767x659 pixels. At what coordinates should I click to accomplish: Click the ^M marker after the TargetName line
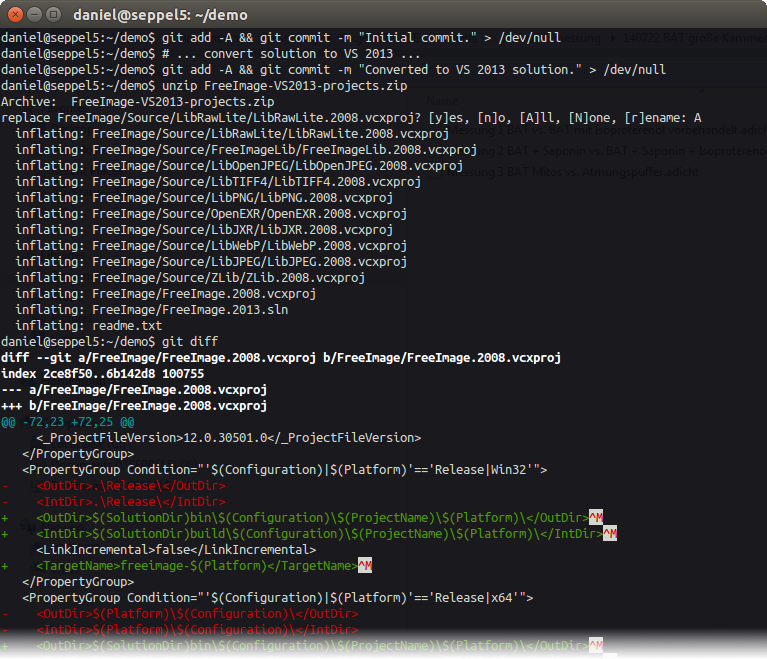point(365,566)
